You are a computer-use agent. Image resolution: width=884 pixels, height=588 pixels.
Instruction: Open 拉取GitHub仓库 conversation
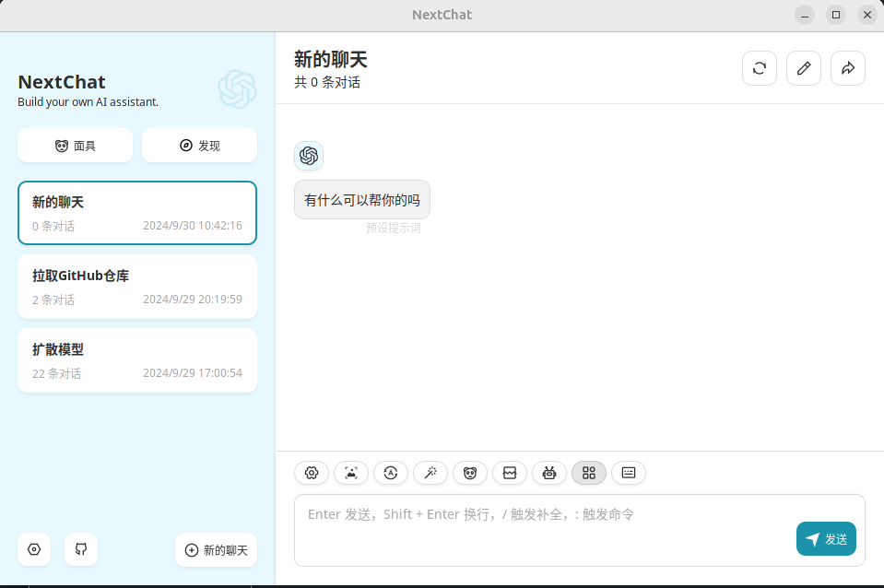[x=137, y=287]
